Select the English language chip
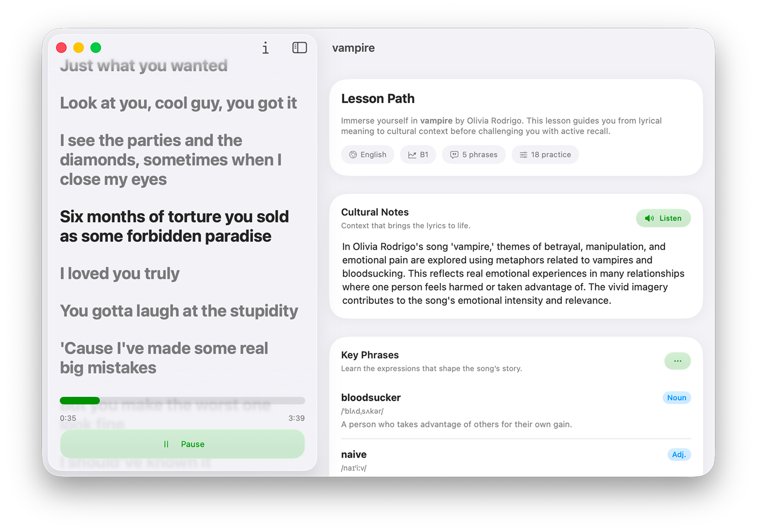The height and width of the screenshot is (532, 757). tap(368, 154)
